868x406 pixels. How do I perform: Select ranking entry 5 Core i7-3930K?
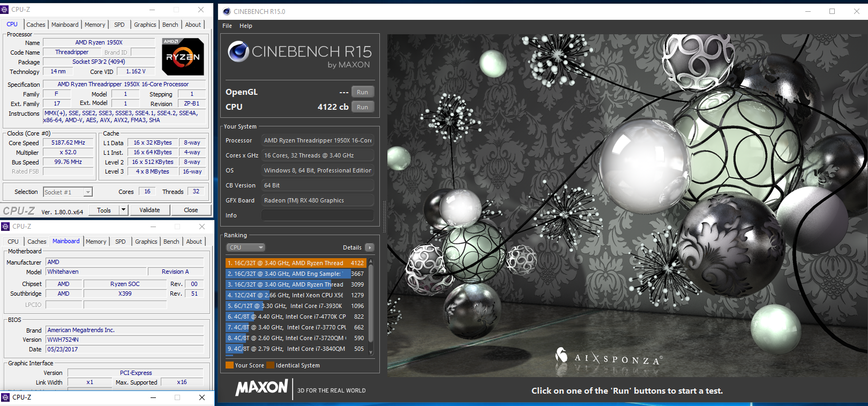pos(296,306)
